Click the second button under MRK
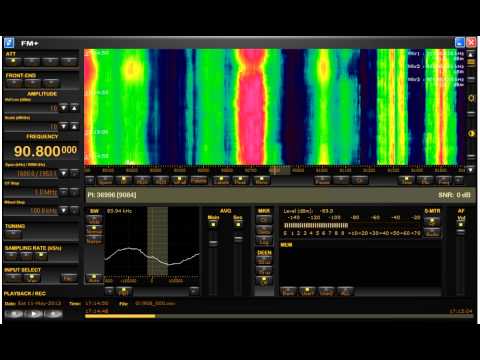 [x=264, y=230]
